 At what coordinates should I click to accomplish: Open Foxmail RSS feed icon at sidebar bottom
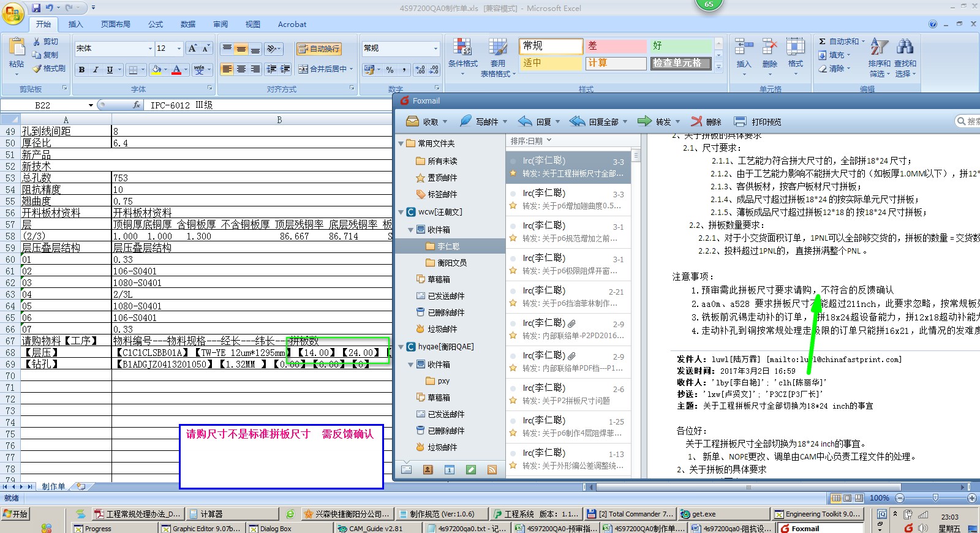tap(492, 469)
